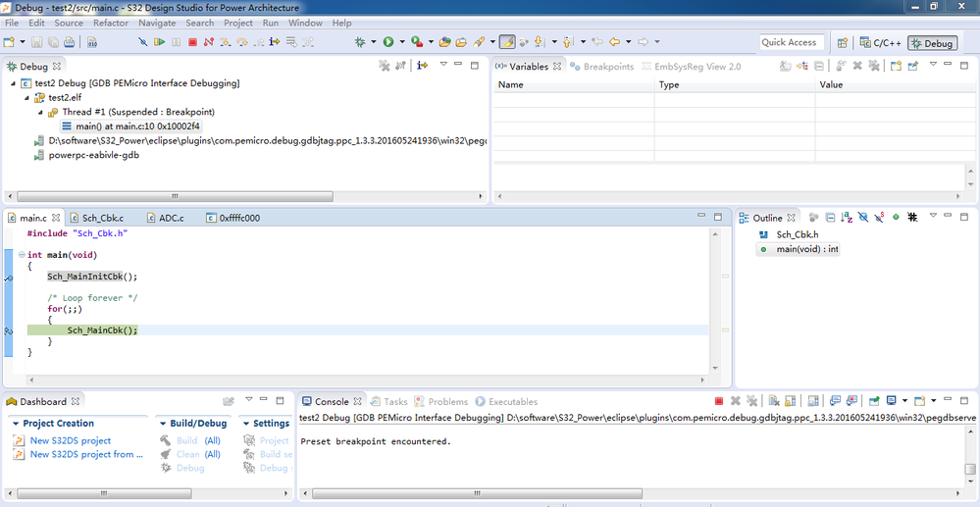This screenshot has height=507, width=980.
Task: Click New S32DS project link
Action: (71, 440)
